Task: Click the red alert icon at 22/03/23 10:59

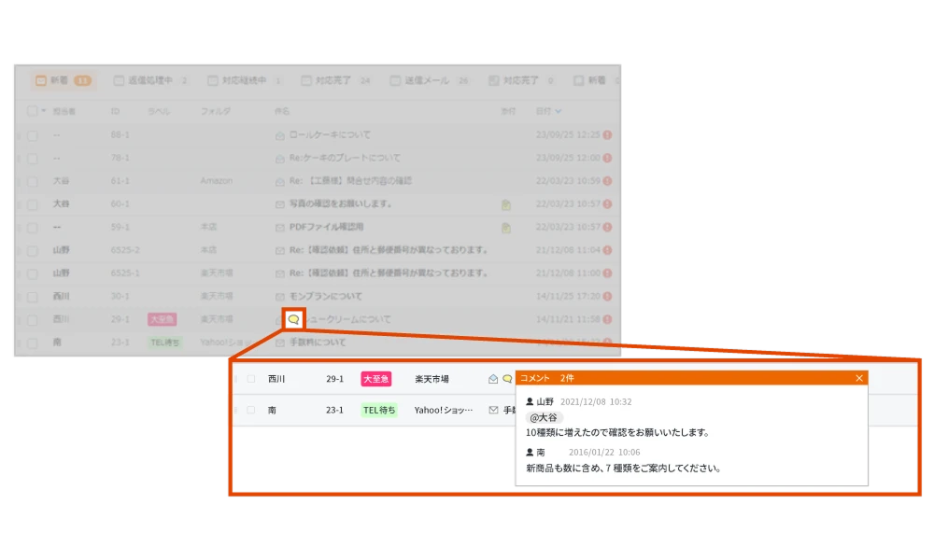Action: (608, 181)
